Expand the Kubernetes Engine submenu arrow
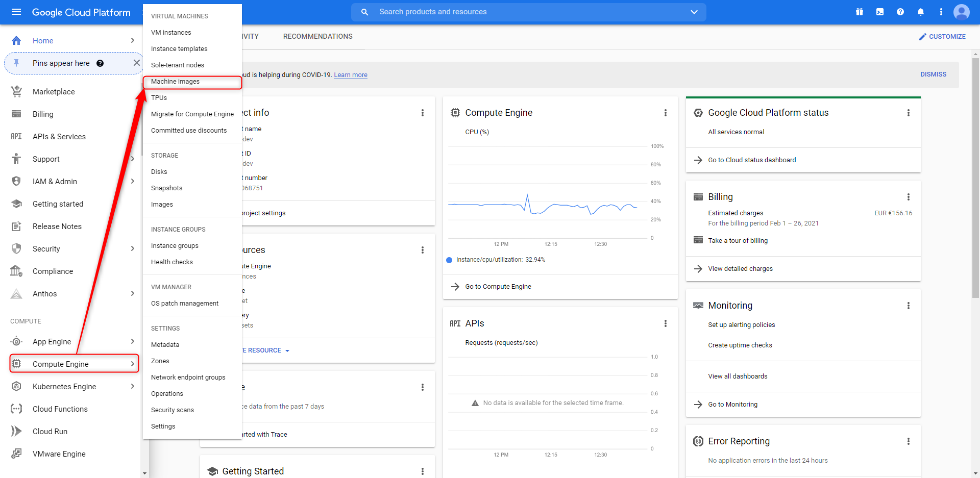980x478 pixels. tap(132, 386)
